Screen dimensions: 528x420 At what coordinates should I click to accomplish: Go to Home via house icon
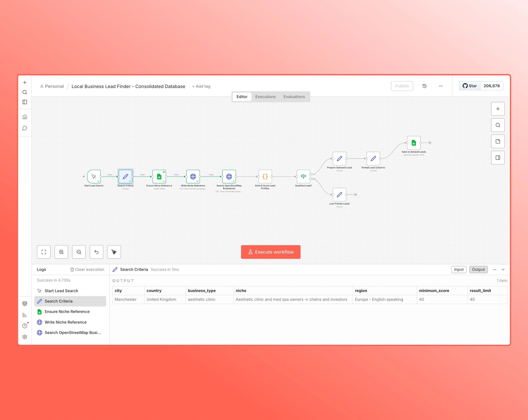tap(25, 117)
